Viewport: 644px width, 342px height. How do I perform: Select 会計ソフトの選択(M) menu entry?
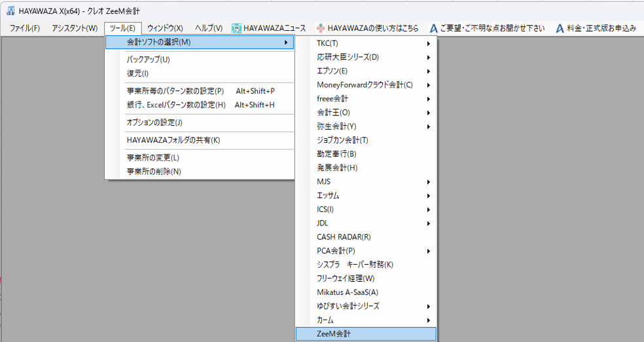200,42
